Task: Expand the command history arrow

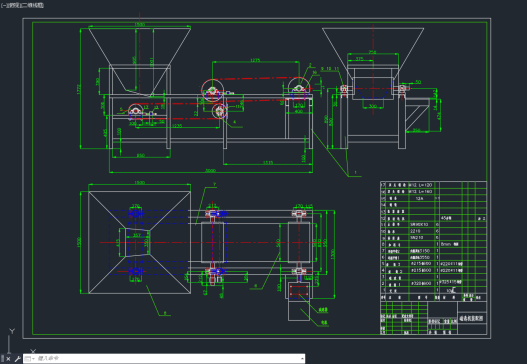Action: (302, 359)
